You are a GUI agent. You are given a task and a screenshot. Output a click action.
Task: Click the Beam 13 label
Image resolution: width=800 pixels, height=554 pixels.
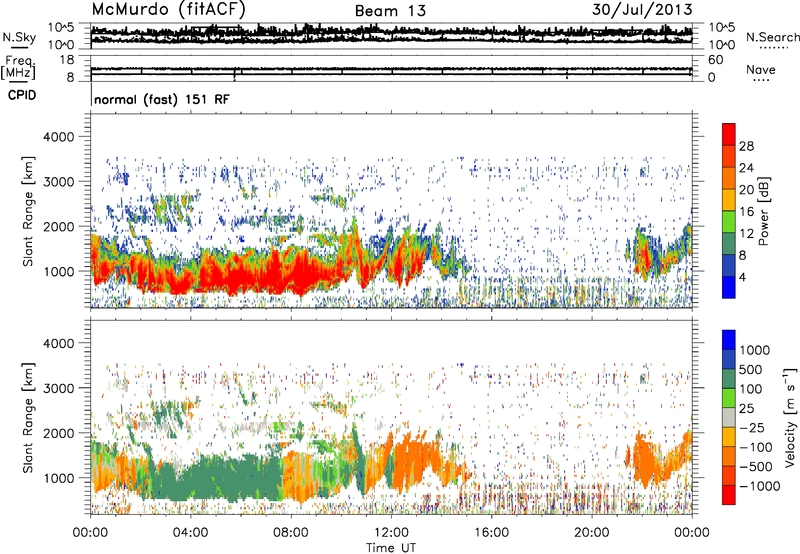point(390,11)
